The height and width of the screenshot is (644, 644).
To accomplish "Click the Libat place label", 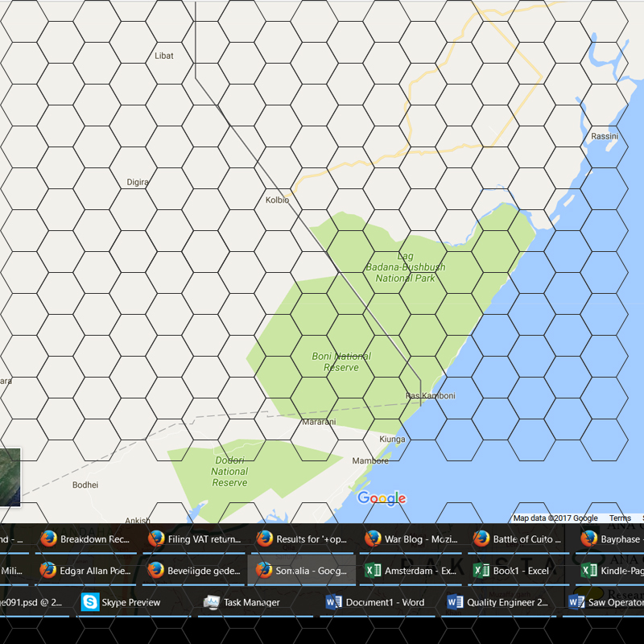I will click(164, 56).
